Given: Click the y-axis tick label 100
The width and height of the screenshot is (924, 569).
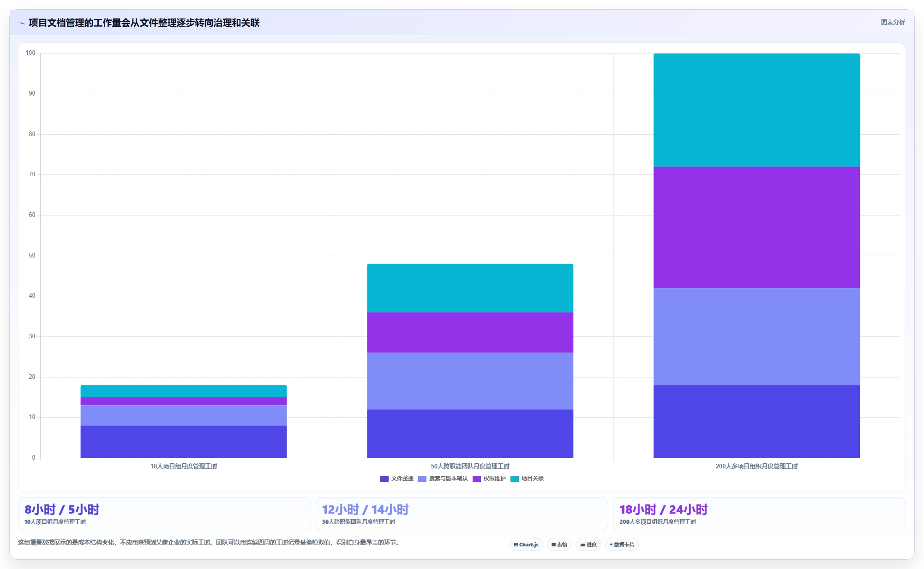Looking at the screenshot, I should point(30,53).
